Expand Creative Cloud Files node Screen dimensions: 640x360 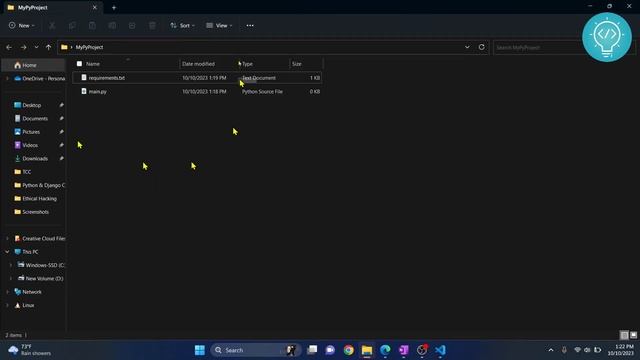coord(7,238)
